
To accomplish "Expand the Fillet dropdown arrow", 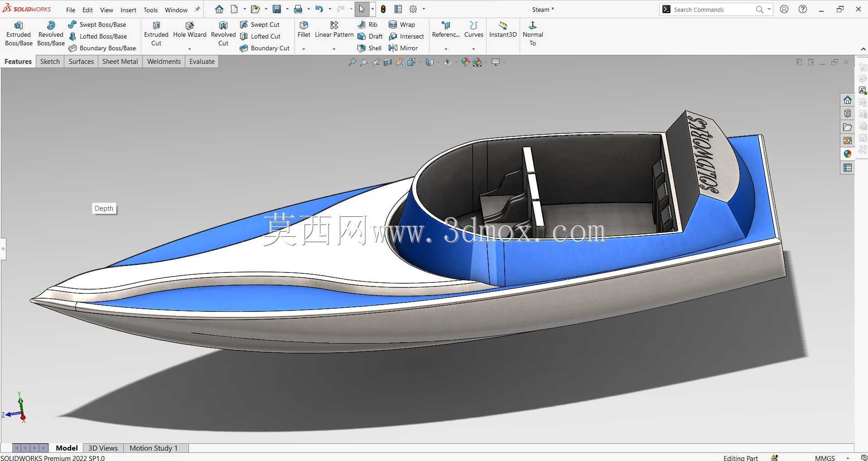I will pyautogui.click(x=304, y=49).
